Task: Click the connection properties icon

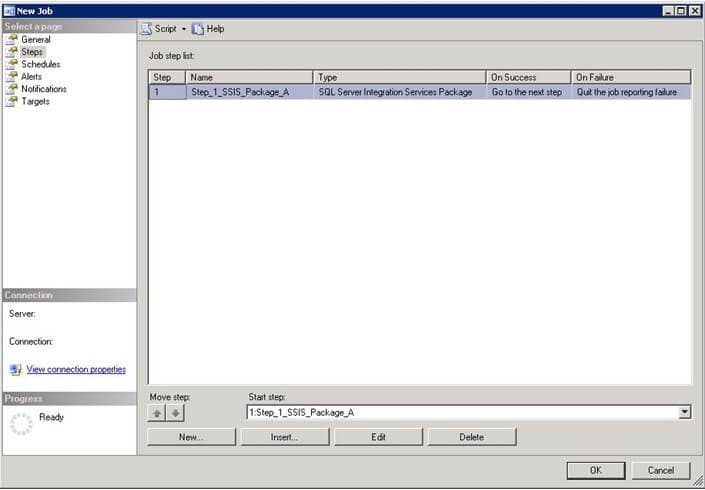Action: tap(15, 370)
